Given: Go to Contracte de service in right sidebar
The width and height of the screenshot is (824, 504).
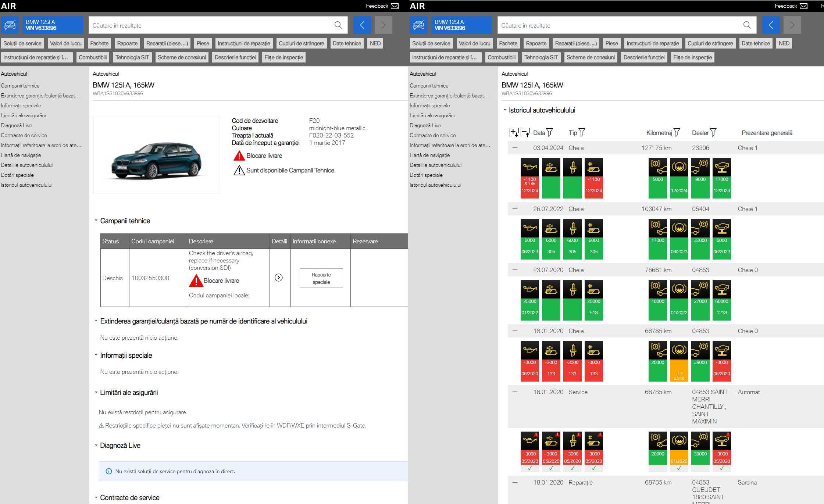Looking at the screenshot, I should [432, 135].
